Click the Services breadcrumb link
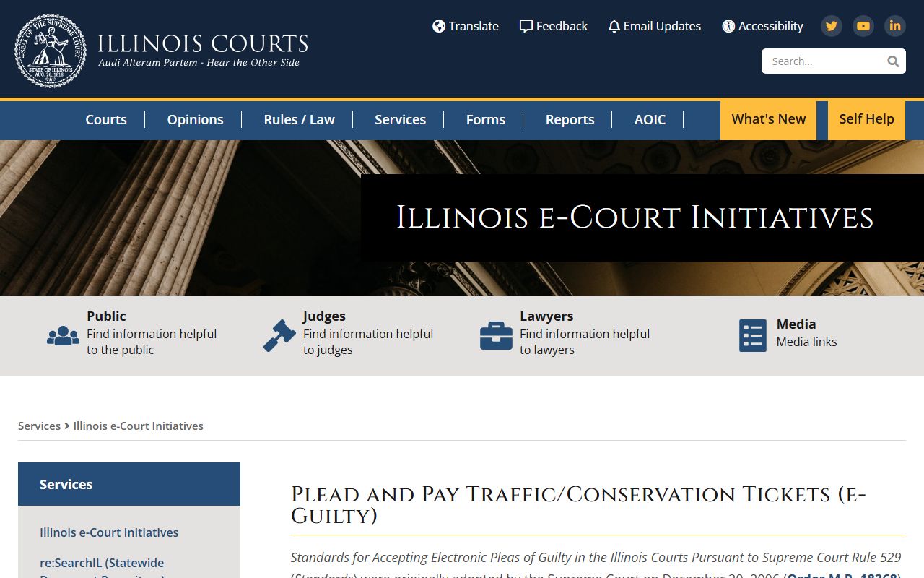 [39, 426]
